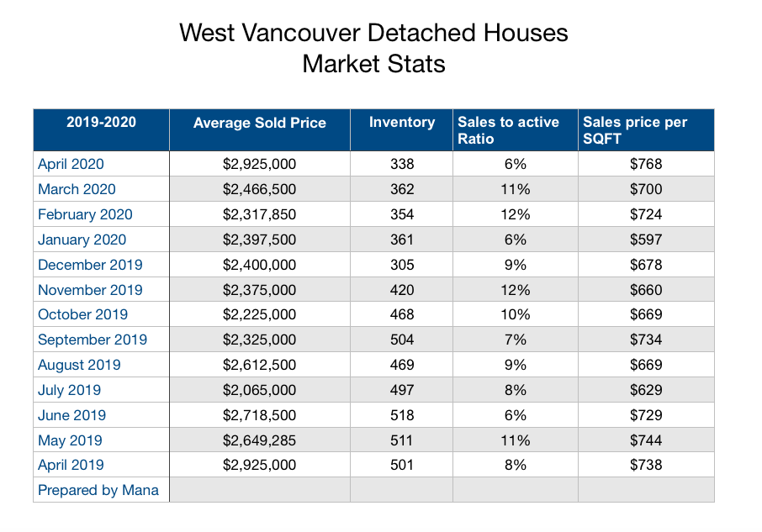Viewport: 762px width, 532px height.
Task: Click the $2,225,000 October price cell
Action: point(259,314)
